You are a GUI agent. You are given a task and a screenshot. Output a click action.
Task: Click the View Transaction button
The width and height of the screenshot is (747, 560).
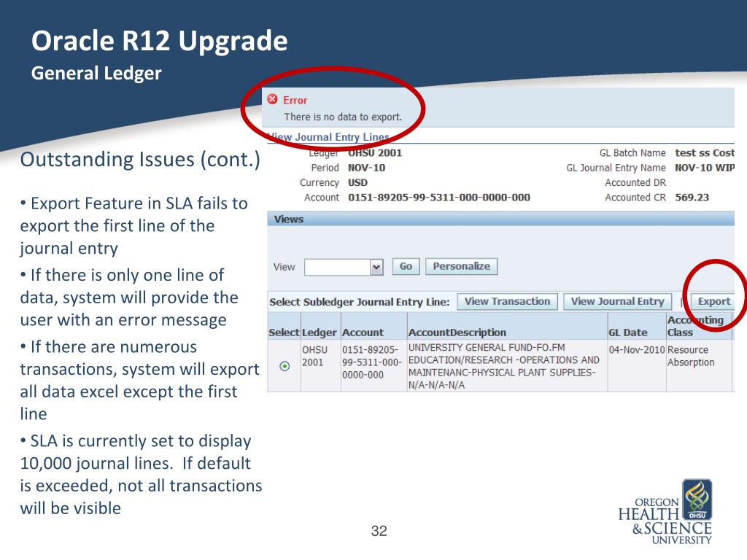coord(508,301)
